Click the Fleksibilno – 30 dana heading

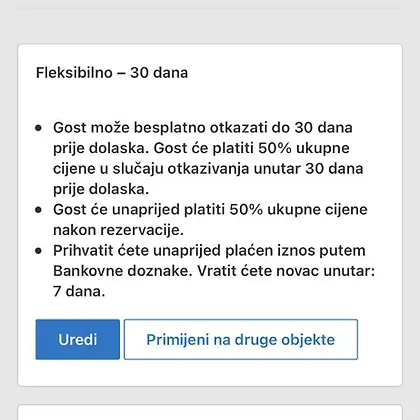tap(112, 73)
